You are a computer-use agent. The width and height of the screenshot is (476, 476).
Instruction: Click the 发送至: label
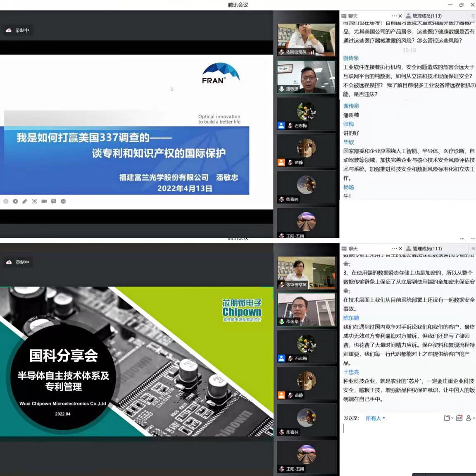[x=352, y=418]
